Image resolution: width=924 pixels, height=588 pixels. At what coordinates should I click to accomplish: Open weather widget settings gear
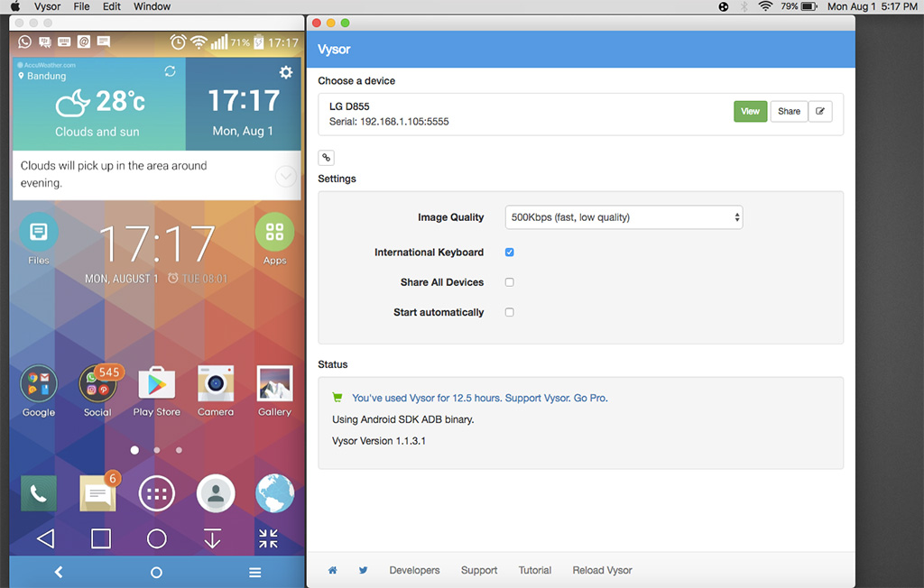click(x=286, y=72)
